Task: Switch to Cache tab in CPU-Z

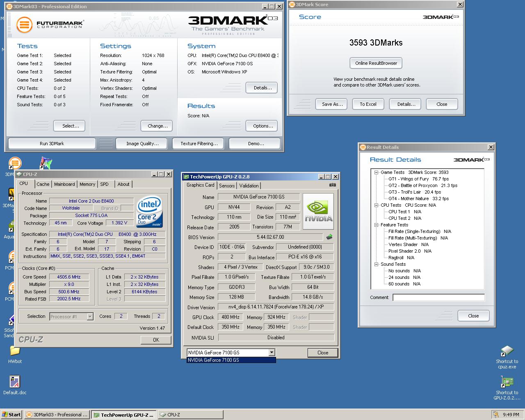Action: pyautogui.click(x=43, y=184)
